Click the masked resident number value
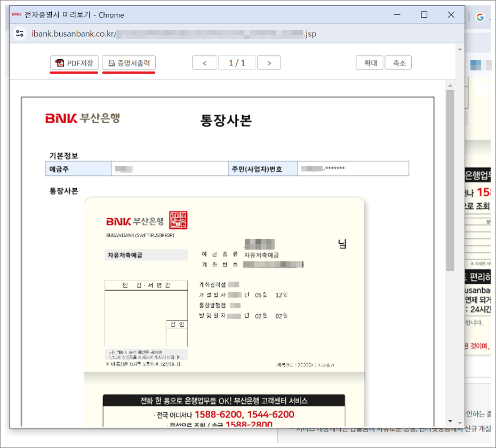The height and width of the screenshot is (448, 496). (x=323, y=169)
